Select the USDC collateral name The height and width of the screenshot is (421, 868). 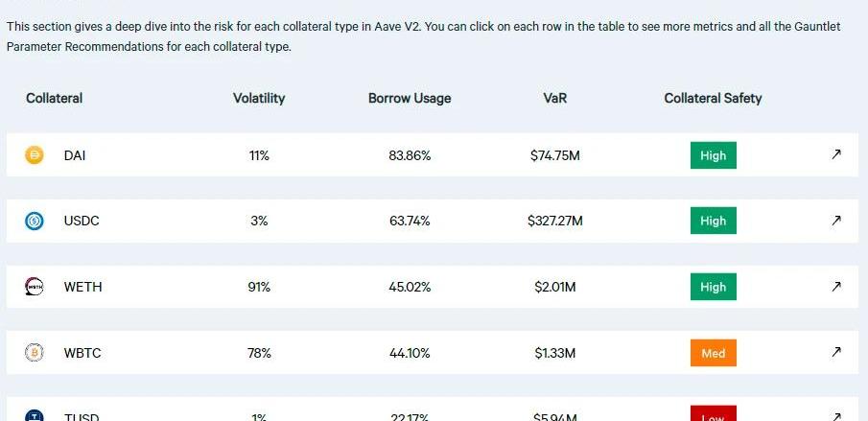pos(82,221)
